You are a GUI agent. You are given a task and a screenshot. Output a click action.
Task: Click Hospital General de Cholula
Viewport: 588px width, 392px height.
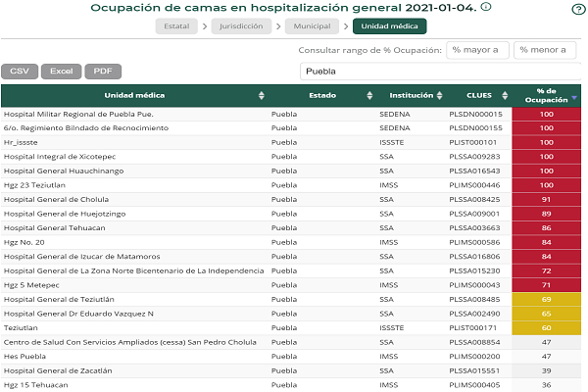click(x=56, y=200)
